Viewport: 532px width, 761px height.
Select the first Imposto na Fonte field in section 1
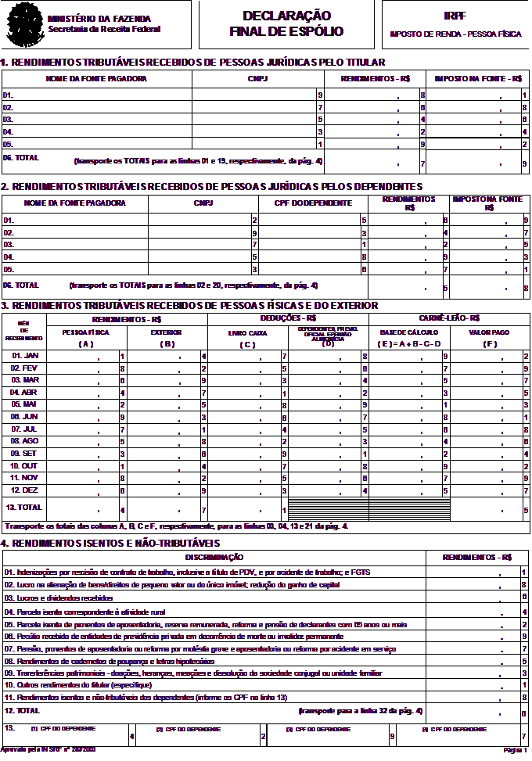(x=501, y=95)
